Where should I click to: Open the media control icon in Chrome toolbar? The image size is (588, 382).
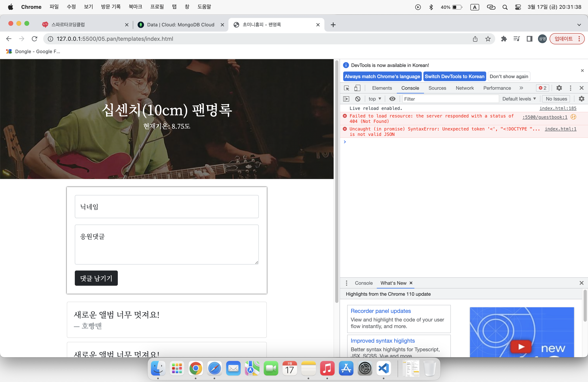pos(516,39)
